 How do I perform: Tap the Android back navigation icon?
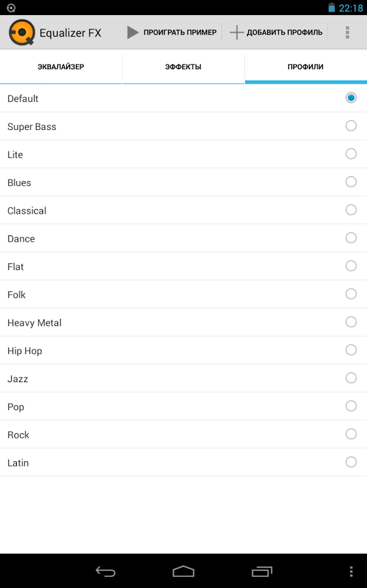click(x=105, y=571)
